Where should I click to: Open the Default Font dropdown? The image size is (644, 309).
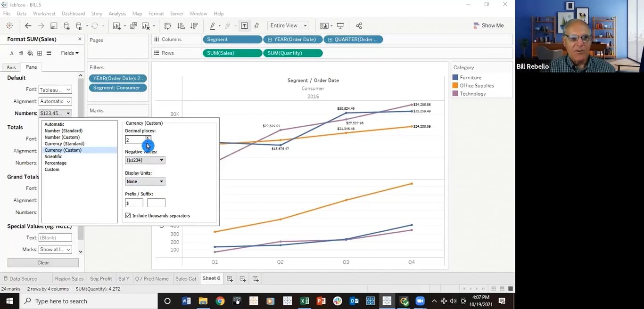55,89
